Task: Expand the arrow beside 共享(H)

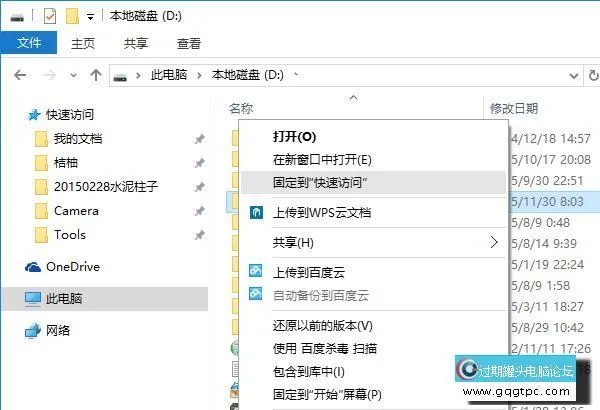Action: point(494,242)
